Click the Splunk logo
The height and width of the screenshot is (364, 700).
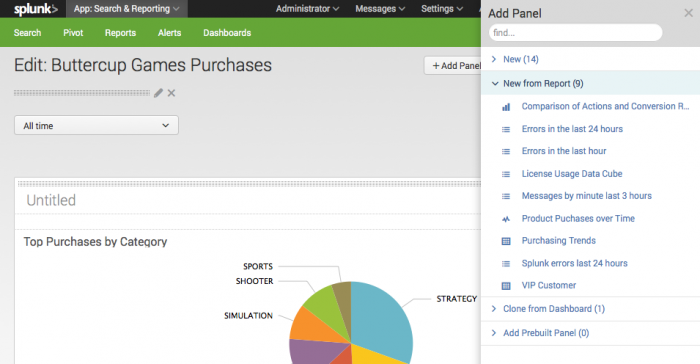click(x=36, y=9)
